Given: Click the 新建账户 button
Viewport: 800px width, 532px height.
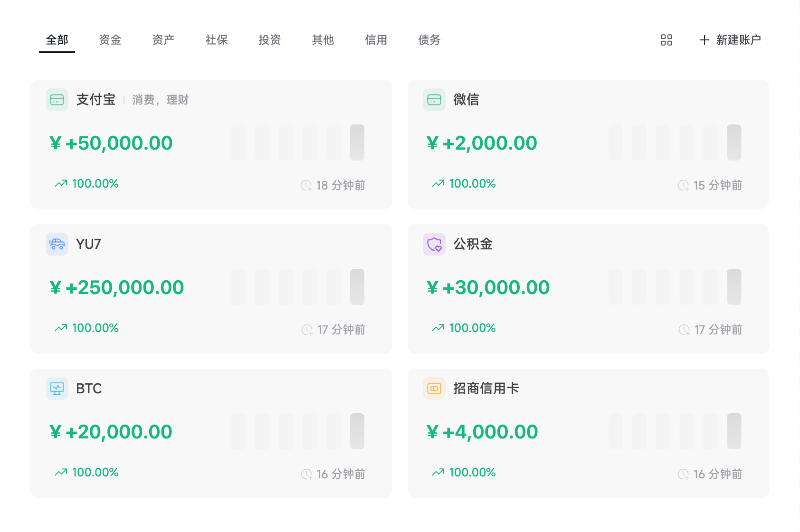Looking at the screenshot, I should [x=730, y=40].
